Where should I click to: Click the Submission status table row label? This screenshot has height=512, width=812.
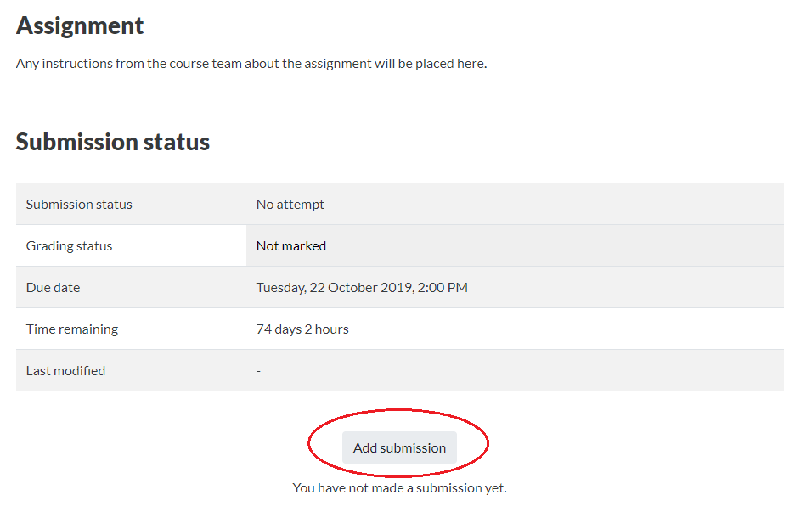79,205
